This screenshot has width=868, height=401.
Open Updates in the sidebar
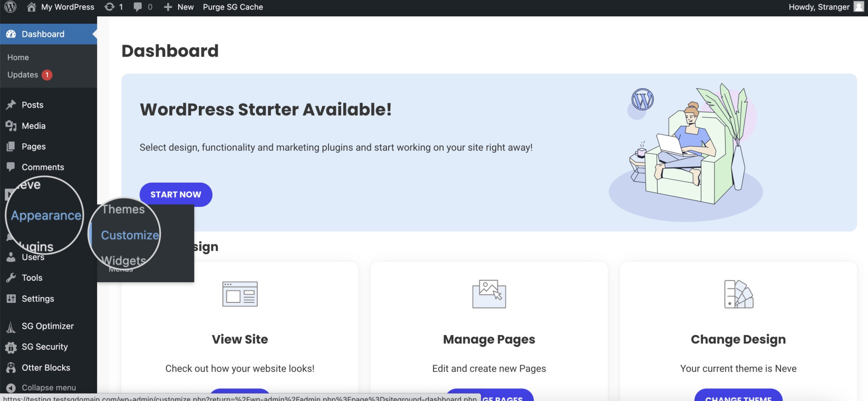[23, 75]
